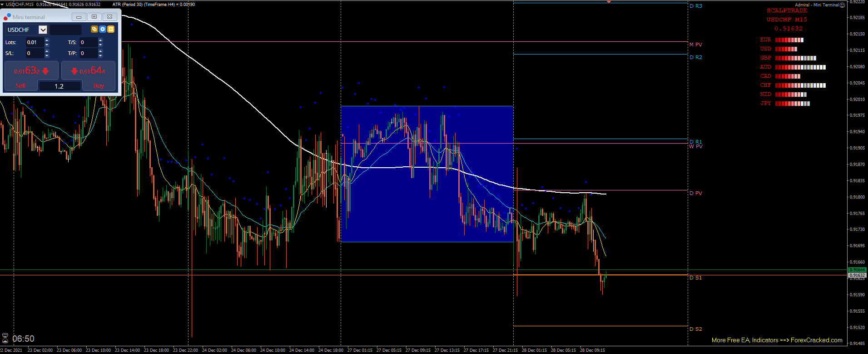This screenshot has height=354, width=868.
Task: Click the Mini terminal red-blue logo icon
Action: coord(7,17)
